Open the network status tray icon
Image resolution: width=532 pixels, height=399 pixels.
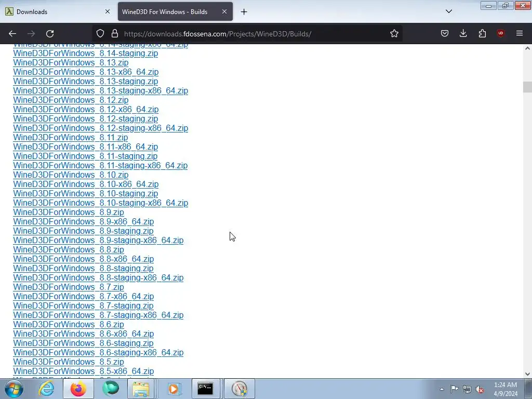coord(467,389)
